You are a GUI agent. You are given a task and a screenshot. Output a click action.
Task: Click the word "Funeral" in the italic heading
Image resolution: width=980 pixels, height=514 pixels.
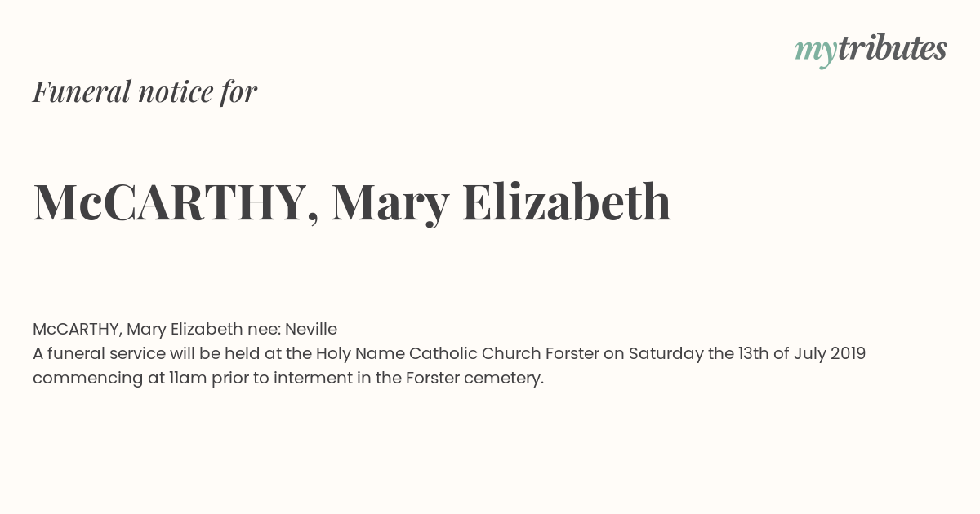click(82, 91)
